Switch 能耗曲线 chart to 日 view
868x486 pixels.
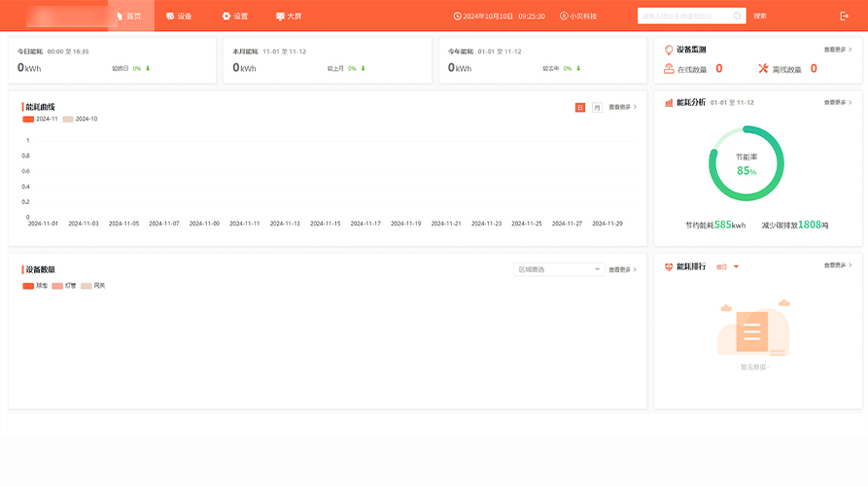click(579, 107)
